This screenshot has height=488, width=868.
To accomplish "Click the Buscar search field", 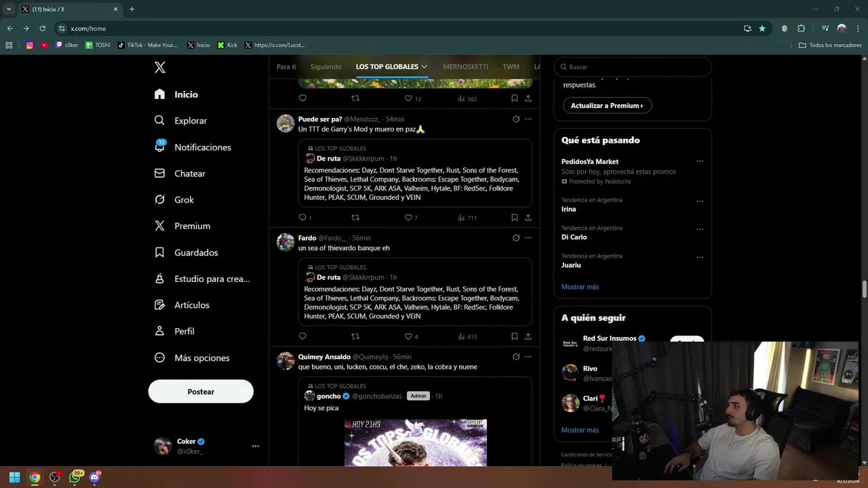I will (x=633, y=67).
